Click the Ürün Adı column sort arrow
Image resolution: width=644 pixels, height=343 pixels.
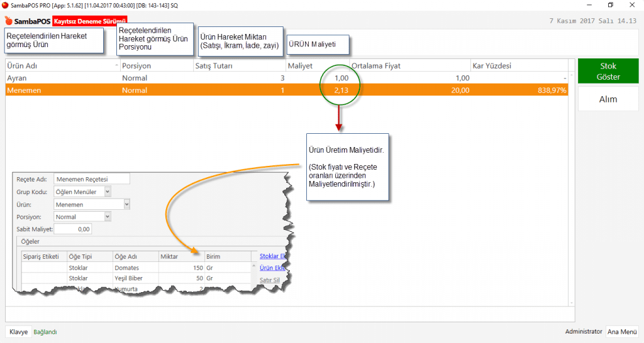coord(117,66)
